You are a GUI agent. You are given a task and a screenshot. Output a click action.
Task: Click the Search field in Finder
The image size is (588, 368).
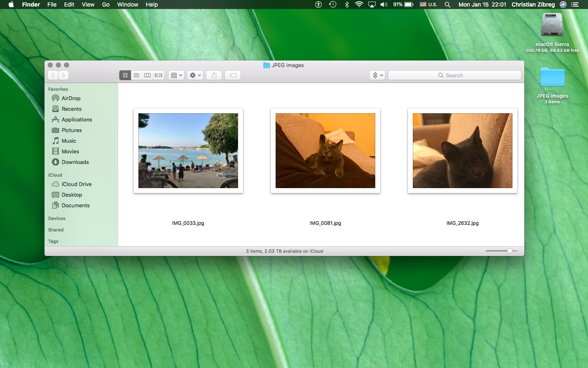pos(454,75)
